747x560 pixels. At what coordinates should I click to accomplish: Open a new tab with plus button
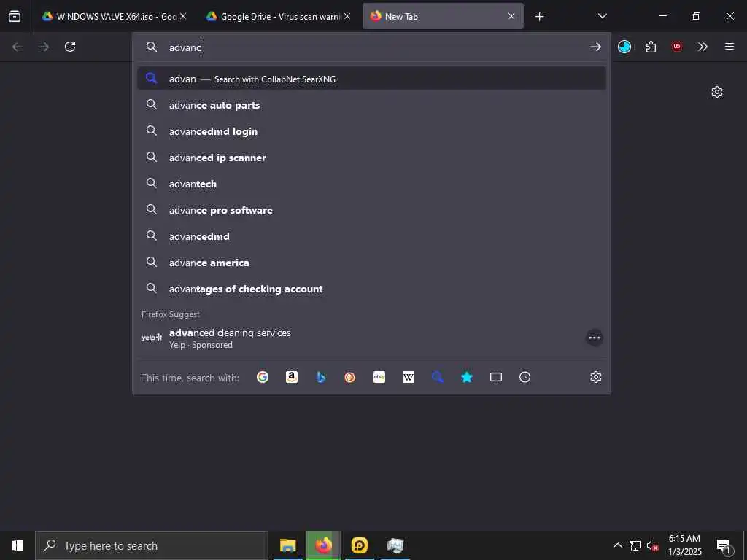click(539, 17)
